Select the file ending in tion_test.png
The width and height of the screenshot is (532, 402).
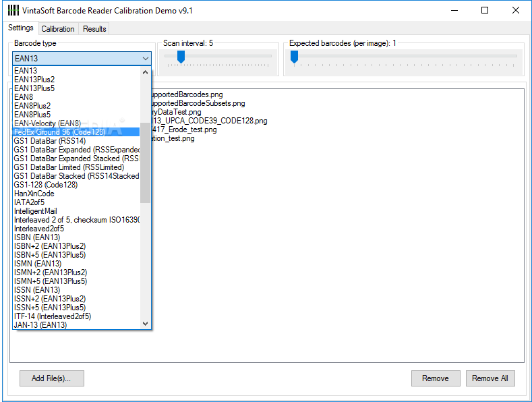pyautogui.click(x=173, y=138)
